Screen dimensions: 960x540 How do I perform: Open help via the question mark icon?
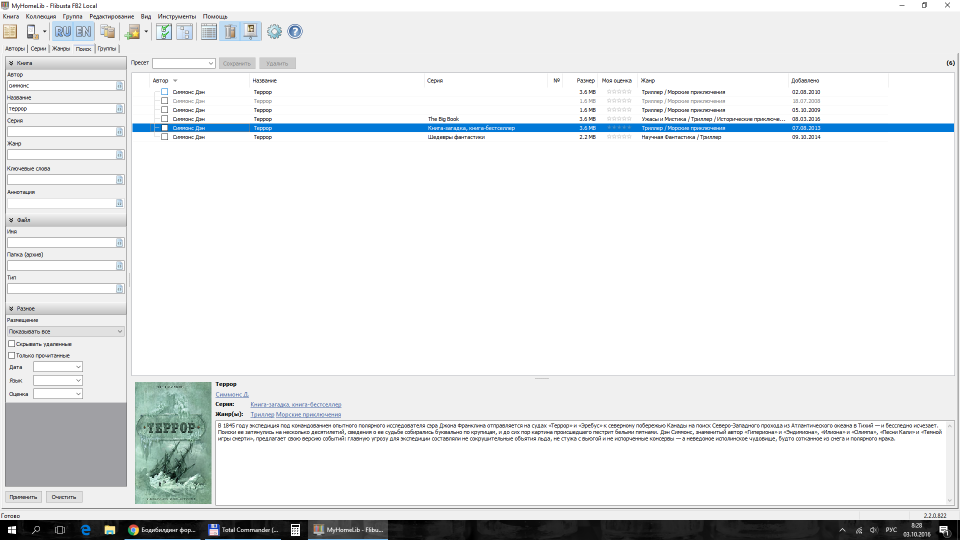coord(295,32)
